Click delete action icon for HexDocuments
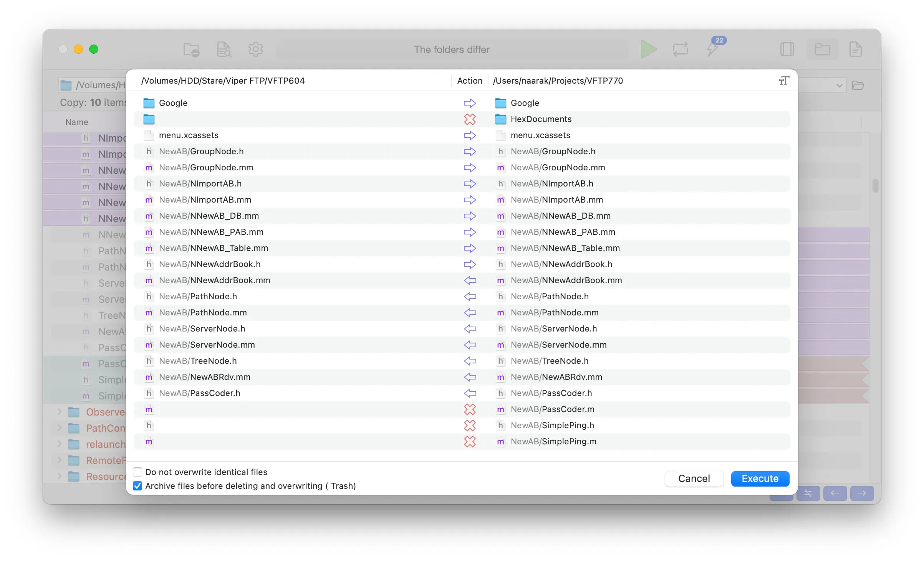Screen dimensions: 924x561 pyautogui.click(x=470, y=119)
